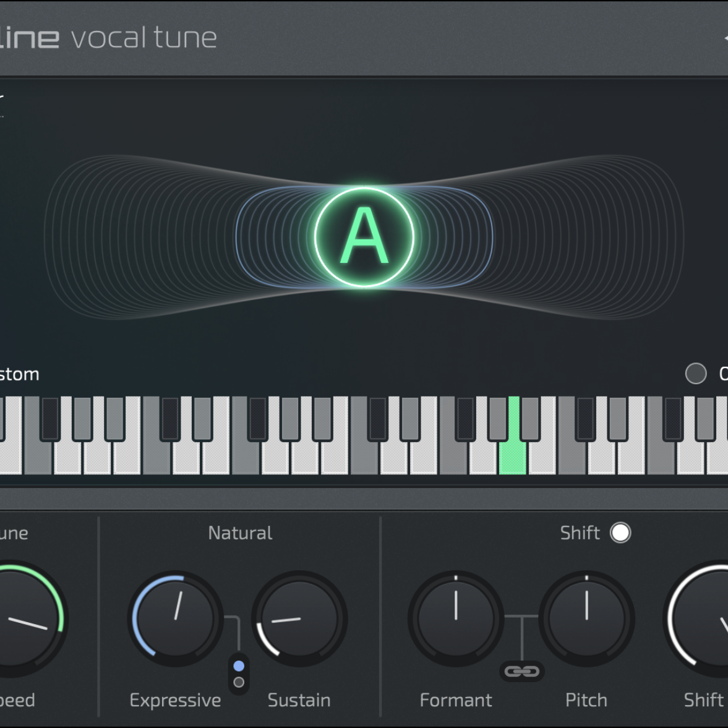Click the Formant label
The image size is (728, 728).
point(456,700)
